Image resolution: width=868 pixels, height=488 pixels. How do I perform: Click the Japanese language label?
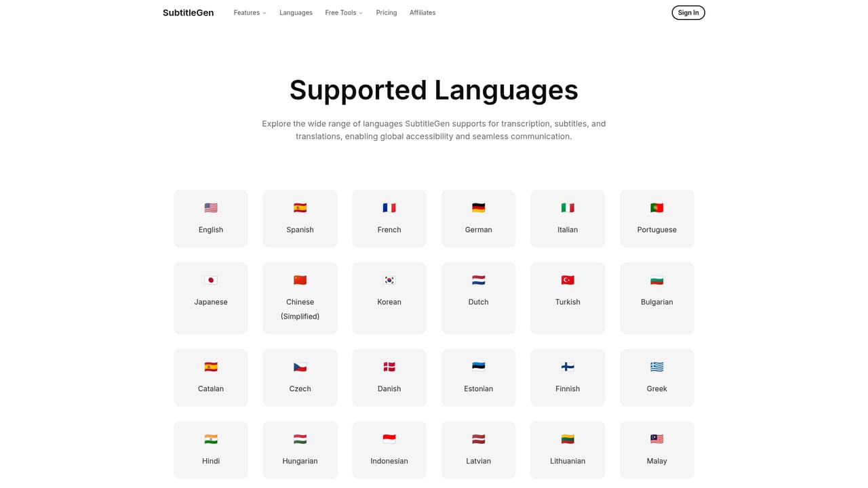click(x=211, y=302)
